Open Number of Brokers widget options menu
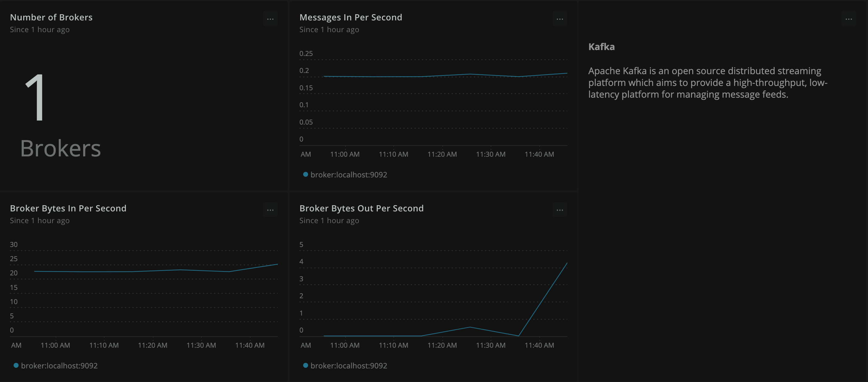The height and width of the screenshot is (382, 868). (270, 19)
